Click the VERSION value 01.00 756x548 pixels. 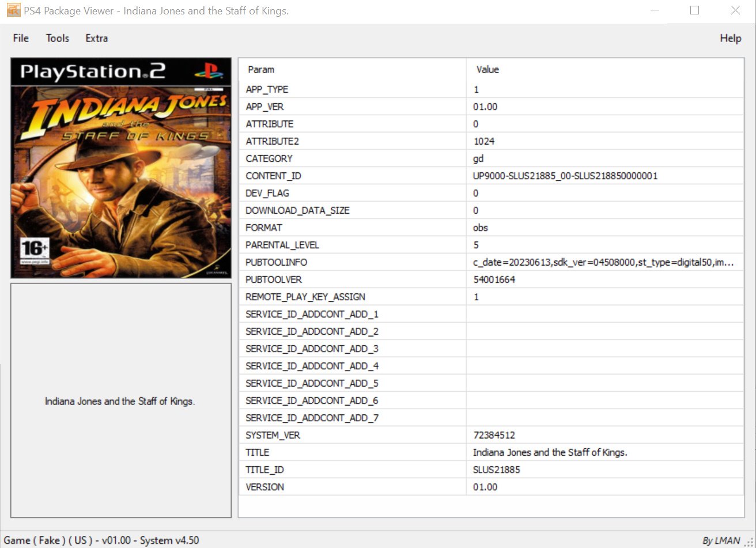[485, 487]
